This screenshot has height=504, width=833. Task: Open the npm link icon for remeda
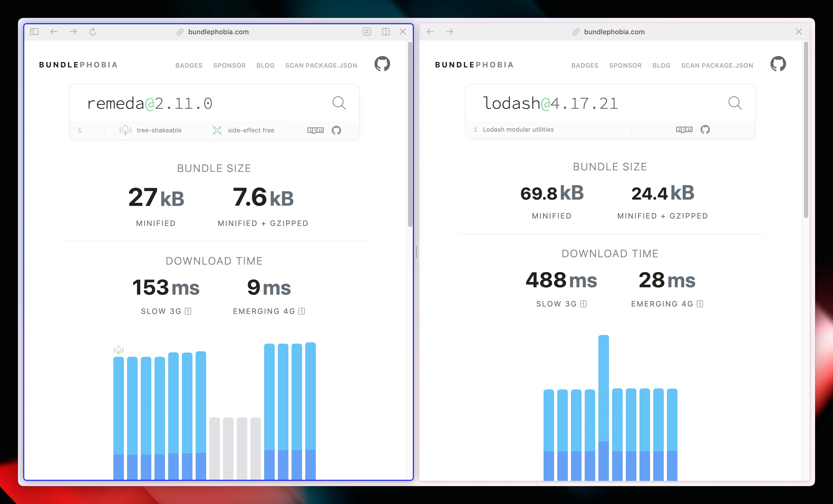click(315, 130)
